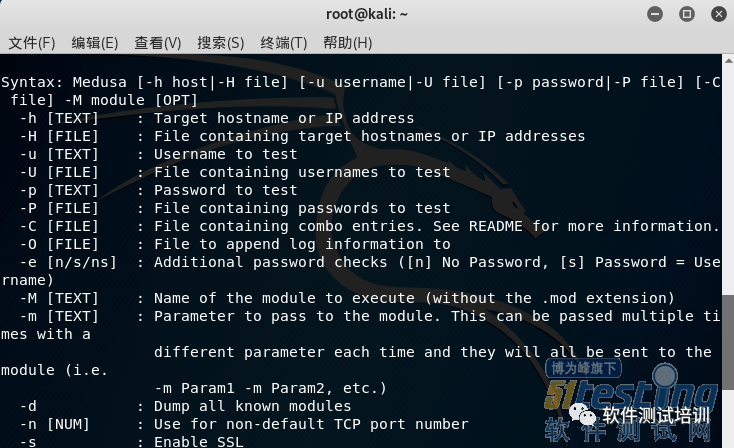Click the '-h [TEXT]' option line

217,118
